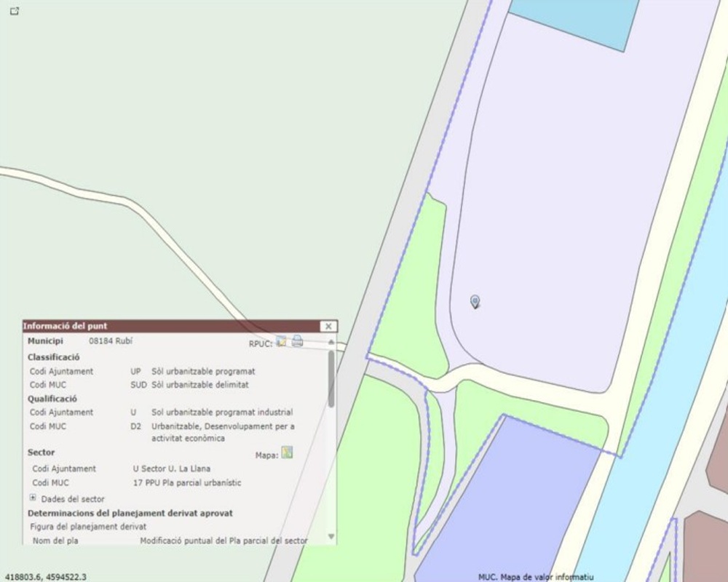Click the MUC Mapa de valor informatiu label
Screen dimensions: 728x582
pyautogui.click(x=536, y=577)
